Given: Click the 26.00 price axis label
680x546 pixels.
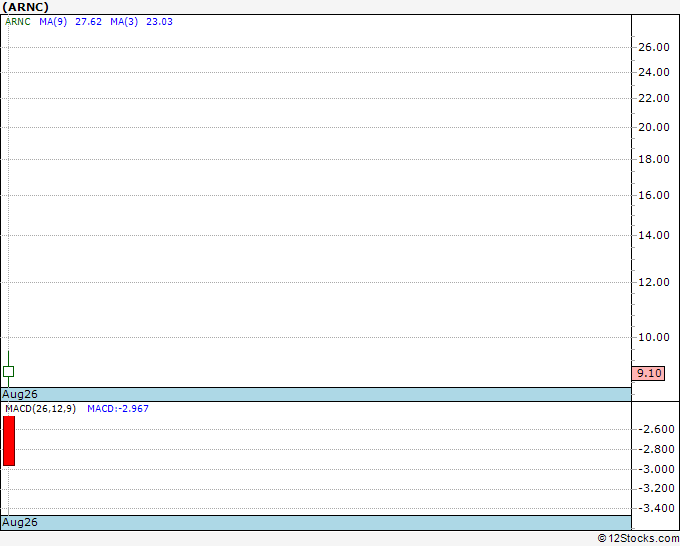Looking at the screenshot, I should [x=654, y=47].
